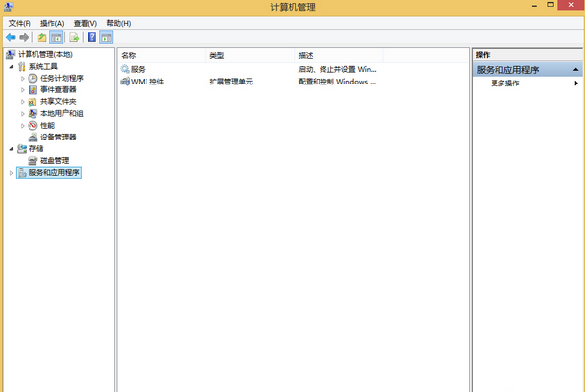Click the 服务和应用程序 tree icon
Image resolution: width=585 pixels, height=392 pixels.
click(22, 173)
